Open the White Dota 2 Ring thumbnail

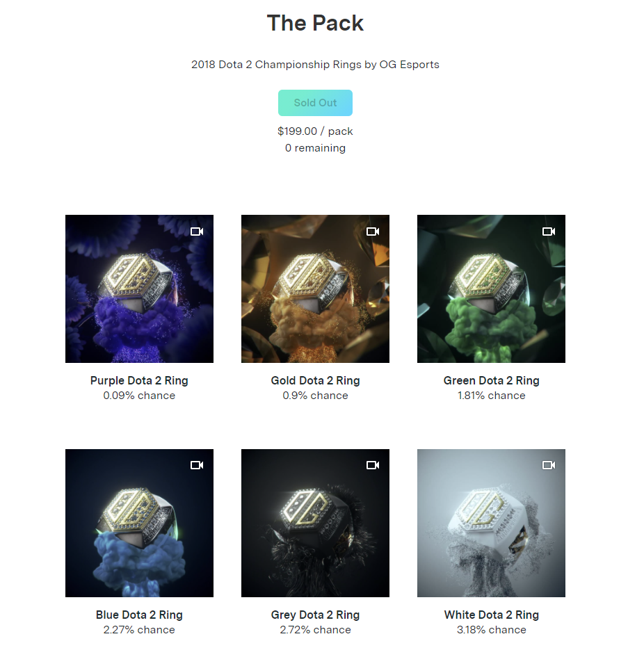pyautogui.click(x=492, y=523)
